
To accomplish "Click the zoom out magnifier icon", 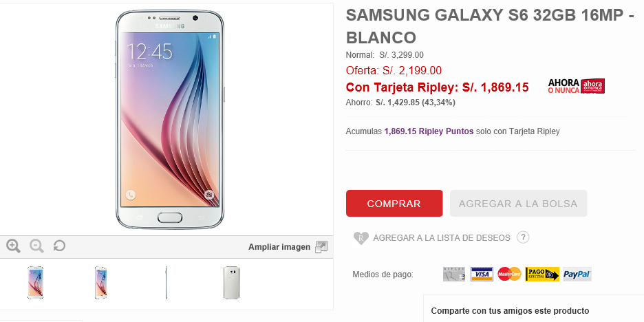I will tap(36, 246).
